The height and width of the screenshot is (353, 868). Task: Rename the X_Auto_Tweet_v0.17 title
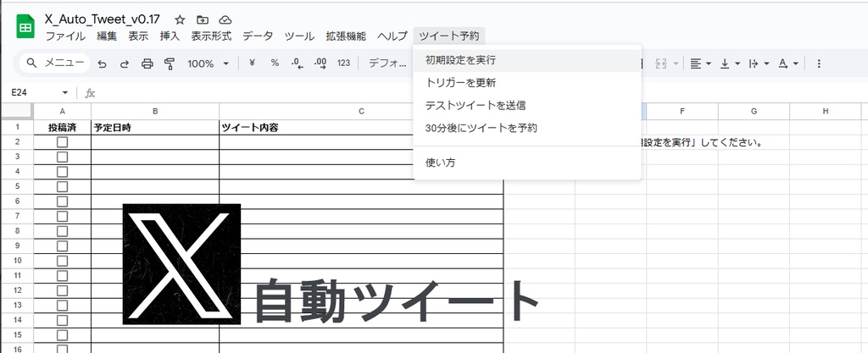103,19
